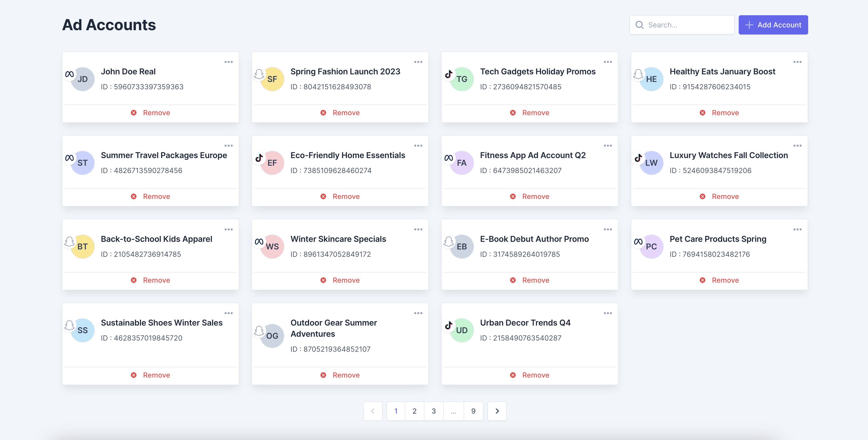Image resolution: width=868 pixels, height=440 pixels.
Task: Click the plus icon in Add Account button
Action: [749, 25]
